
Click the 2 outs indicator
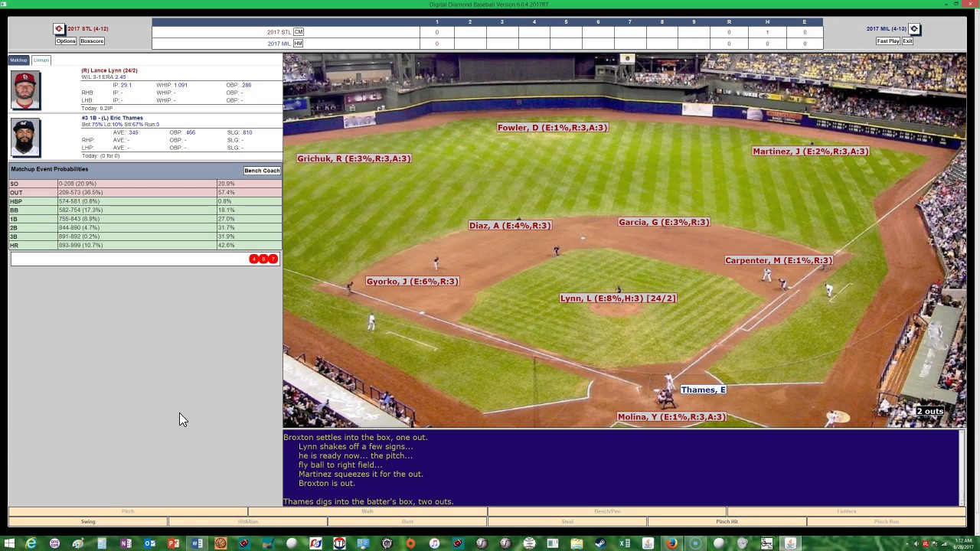[930, 412]
